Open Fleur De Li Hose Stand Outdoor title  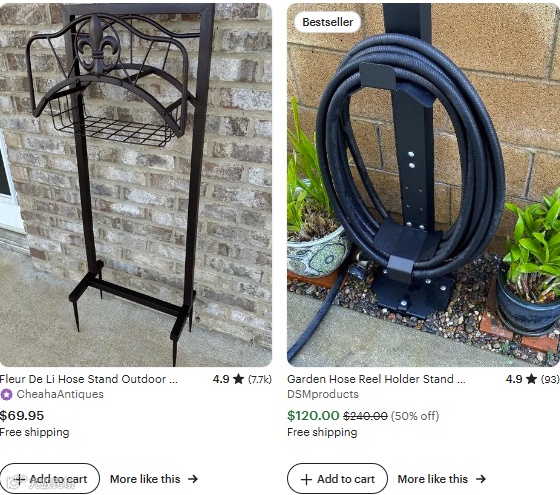89,379
